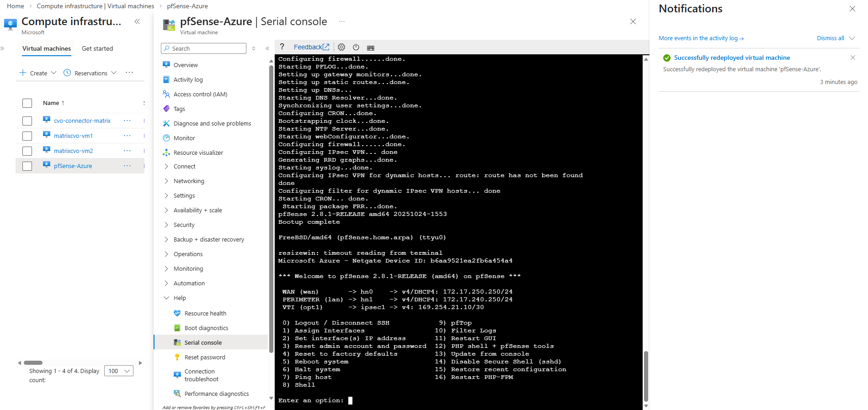Viewport: 868px width, 410px height.
Task: Open Activity log menu item
Action: [x=188, y=79]
